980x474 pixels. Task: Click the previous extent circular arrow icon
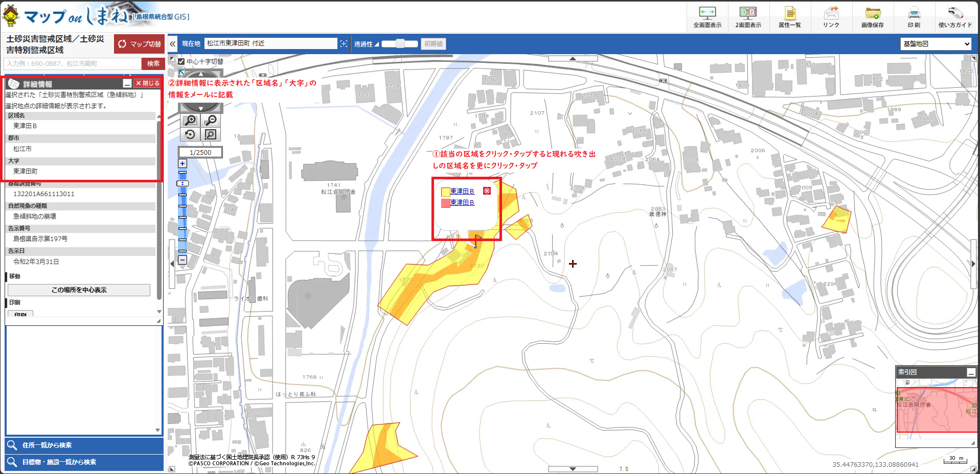190,134
